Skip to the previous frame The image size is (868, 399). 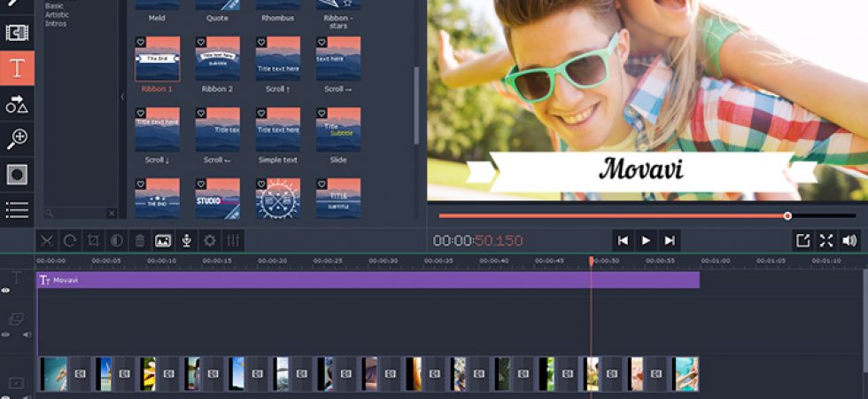tap(623, 240)
